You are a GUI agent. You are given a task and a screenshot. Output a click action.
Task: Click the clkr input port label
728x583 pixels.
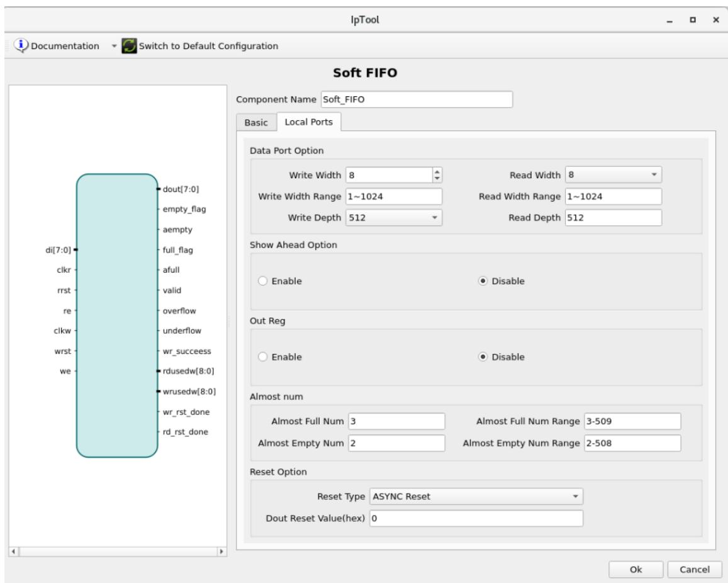point(64,270)
